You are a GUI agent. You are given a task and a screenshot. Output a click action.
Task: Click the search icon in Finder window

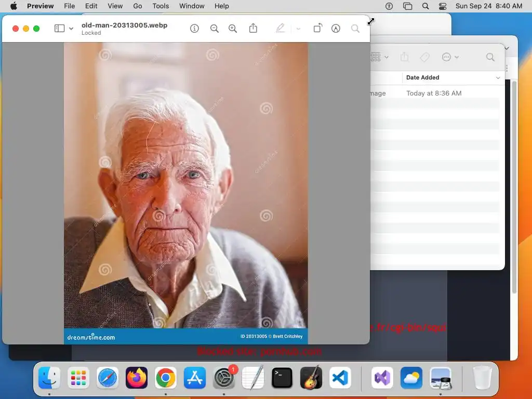coord(490,57)
